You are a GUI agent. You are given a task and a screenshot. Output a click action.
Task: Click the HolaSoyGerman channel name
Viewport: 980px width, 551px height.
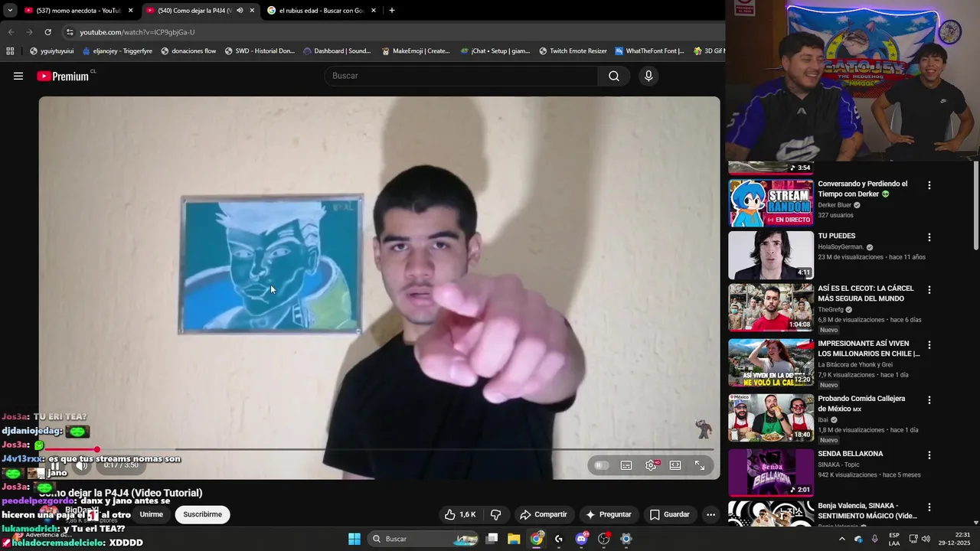point(841,247)
